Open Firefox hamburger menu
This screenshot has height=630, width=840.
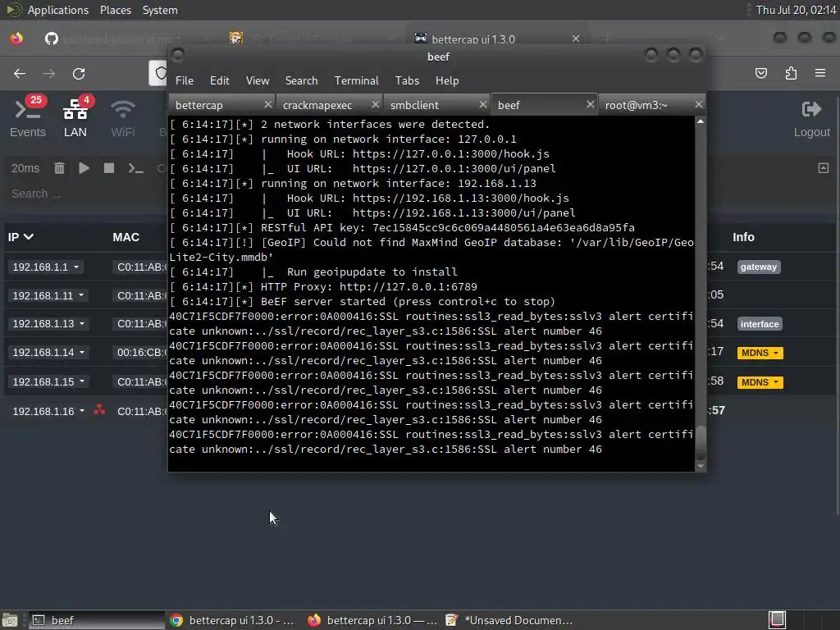click(820, 73)
